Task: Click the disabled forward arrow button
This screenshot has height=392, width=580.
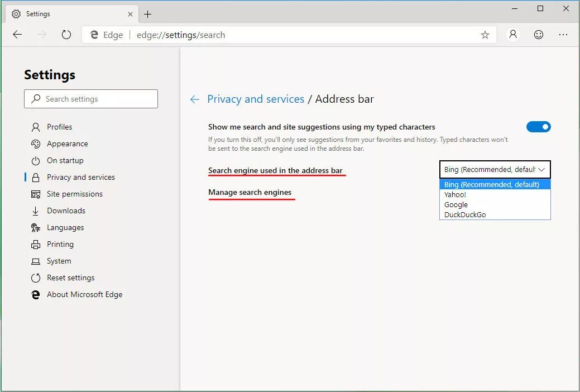Action: pyautogui.click(x=42, y=35)
